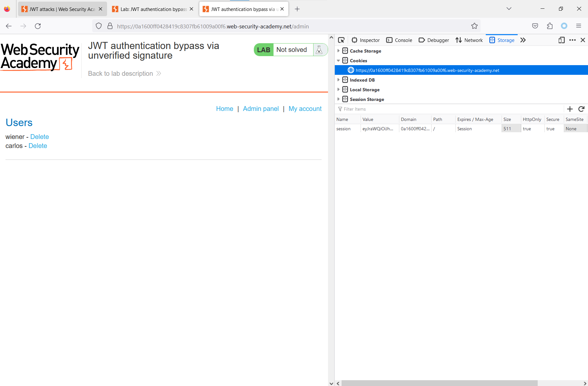Image resolution: width=588 pixels, height=386 pixels.
Task: Close the Lab: JWT authentication bypass tab
Action: coord(192,9)
